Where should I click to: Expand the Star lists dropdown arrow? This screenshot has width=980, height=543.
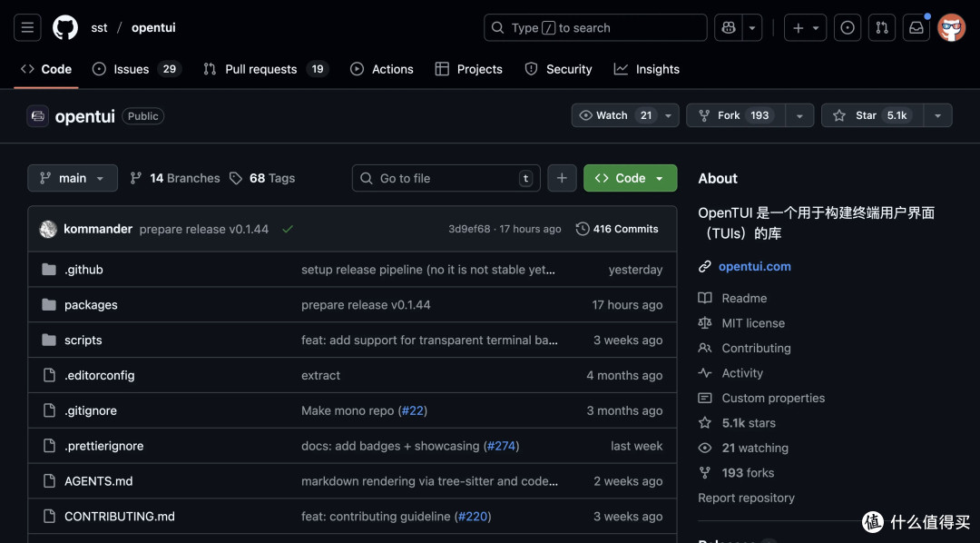(937, 115)
